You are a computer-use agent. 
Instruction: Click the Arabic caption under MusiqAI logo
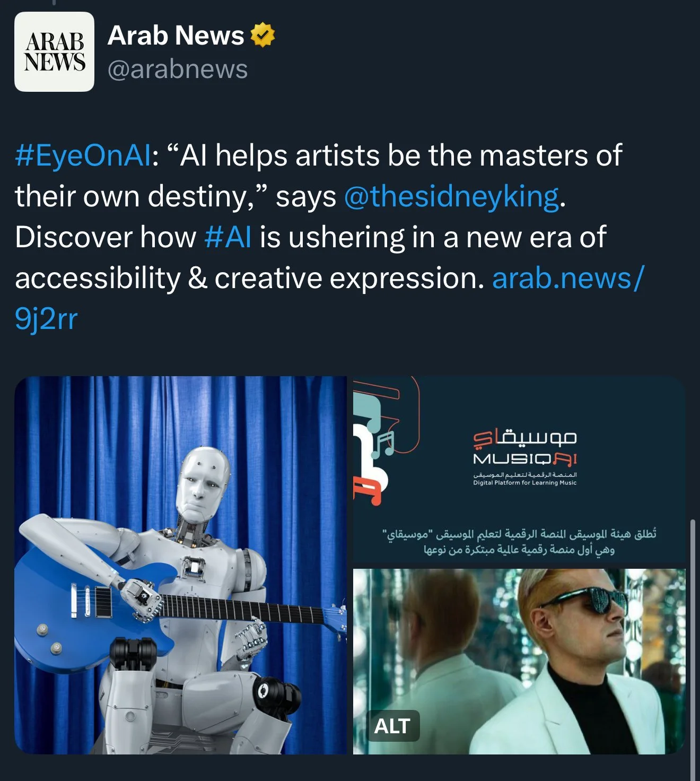(x=519, y=541)
